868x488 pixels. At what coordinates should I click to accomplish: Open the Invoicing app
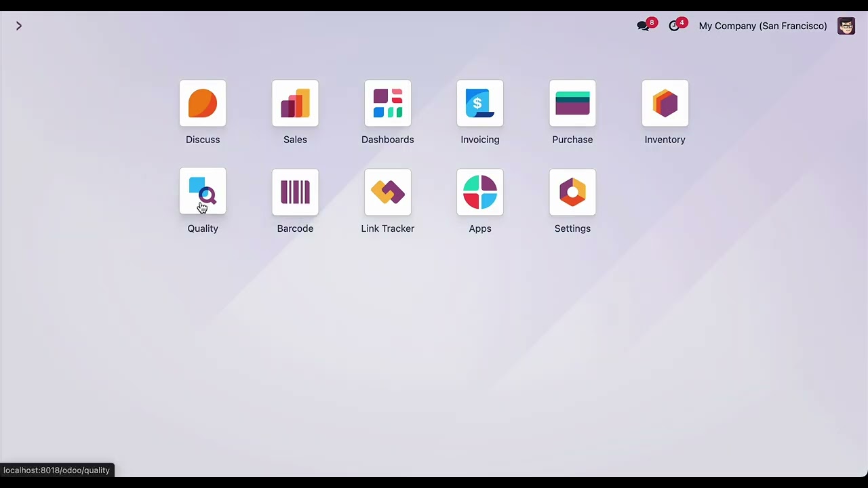pyautogui.click(x=480, y=103)
